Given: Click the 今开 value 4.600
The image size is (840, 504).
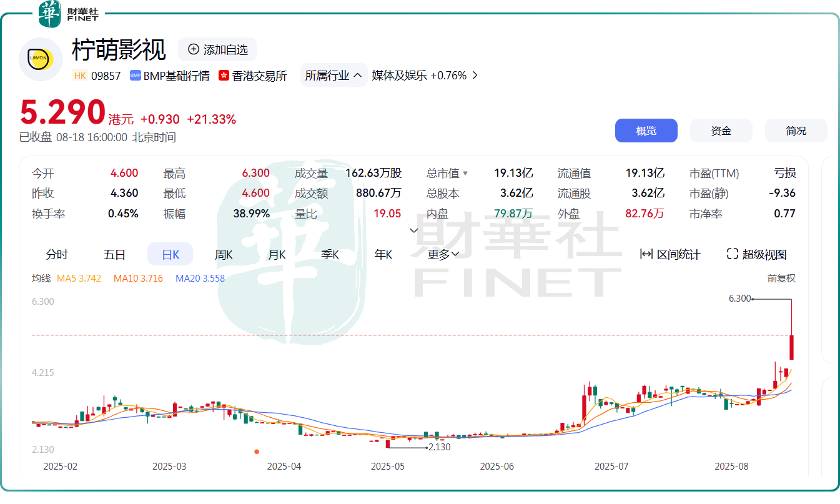Looking at the screenshot, I should pos(124,174).
